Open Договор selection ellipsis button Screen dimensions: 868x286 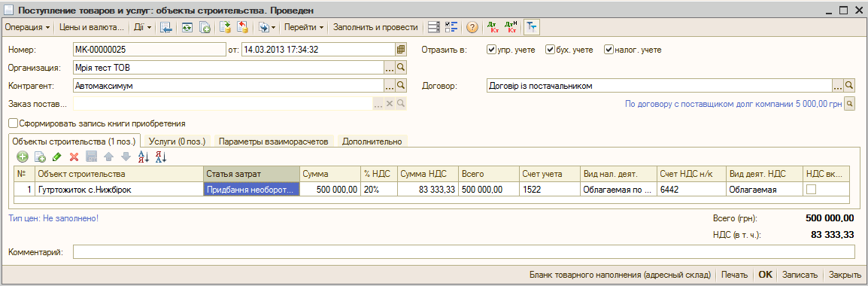coord(838,86)
